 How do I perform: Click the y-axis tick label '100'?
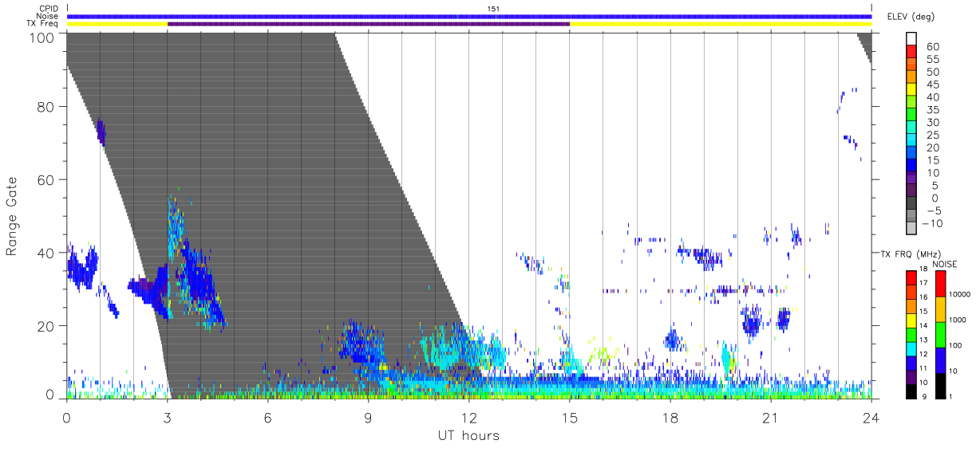click(43, 37)
